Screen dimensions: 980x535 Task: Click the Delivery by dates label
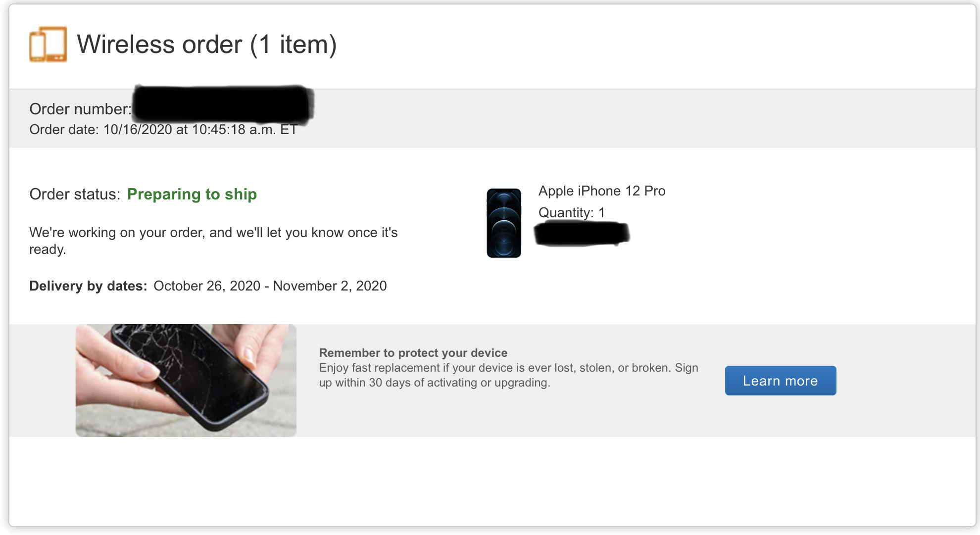tap(88, 286)
